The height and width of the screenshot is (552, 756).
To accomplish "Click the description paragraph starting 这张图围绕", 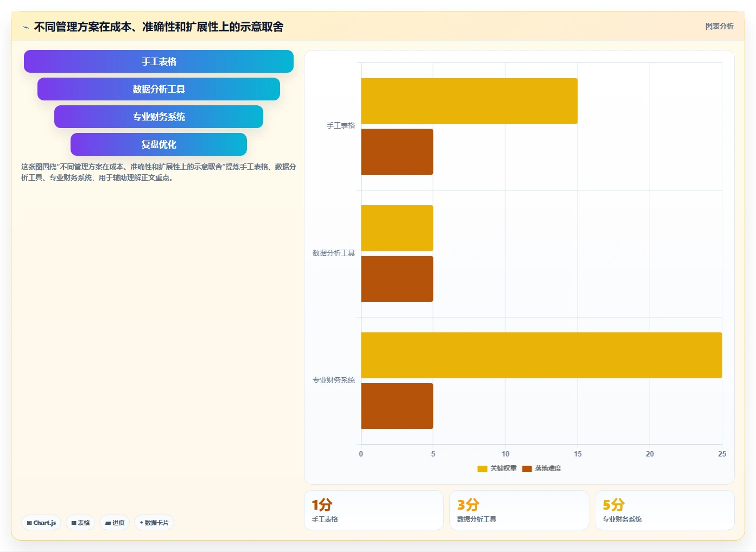I will [x=158, y=172].
